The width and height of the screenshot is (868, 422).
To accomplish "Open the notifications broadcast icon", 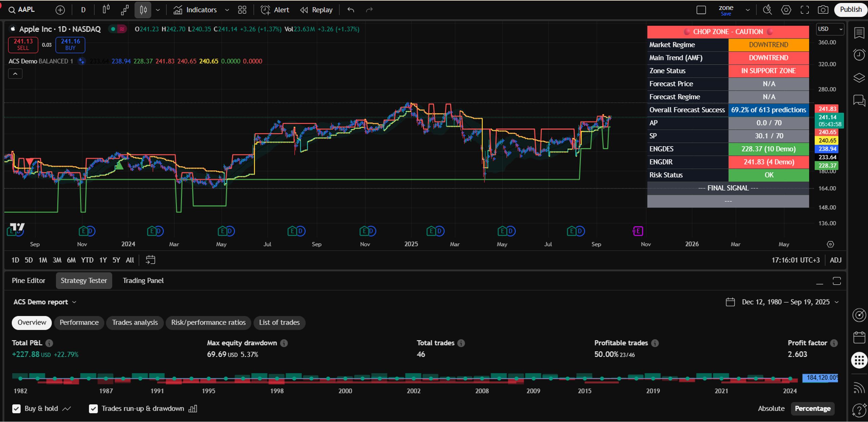I will click(859, 387).
